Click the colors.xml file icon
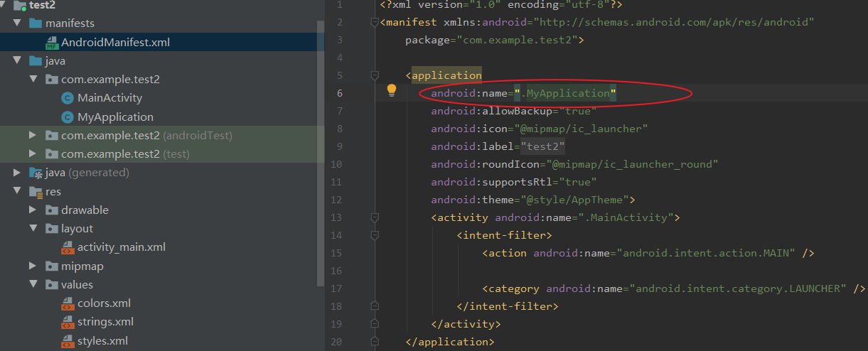The height and width of the screenshot is (351, 868). tap(68, 303)
